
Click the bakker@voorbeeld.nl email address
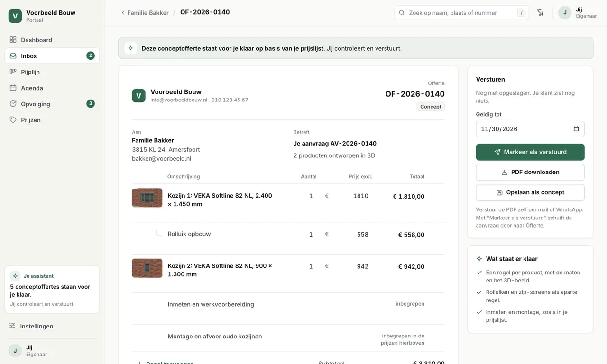(161, 159)
